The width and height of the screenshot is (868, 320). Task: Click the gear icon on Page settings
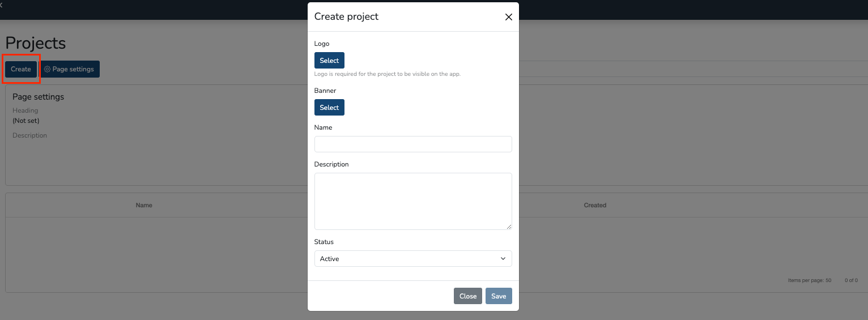[x=48, y=69]
